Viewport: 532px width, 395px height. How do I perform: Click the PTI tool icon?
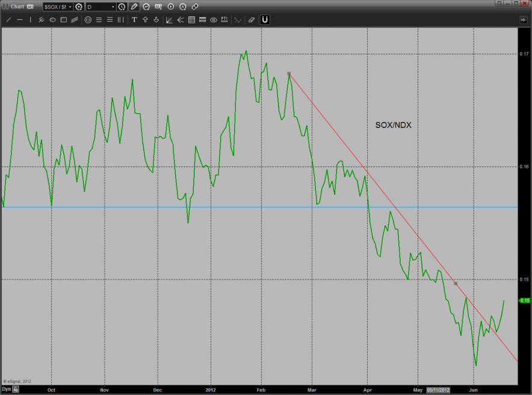tap(224, 20)
